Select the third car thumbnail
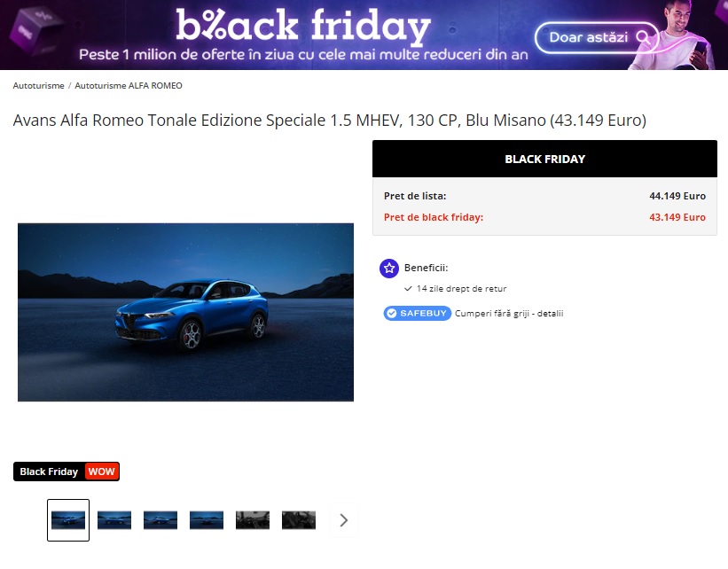Viewport: 728px width, 569px height. coord(160,520)
